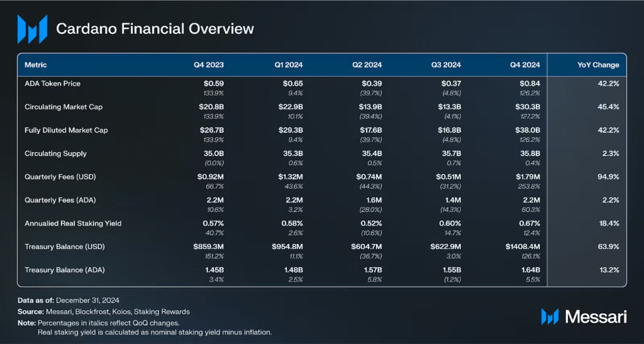Click the treasury value '$954.8M'
The image size is (644, 344).
tap(287, 247)
